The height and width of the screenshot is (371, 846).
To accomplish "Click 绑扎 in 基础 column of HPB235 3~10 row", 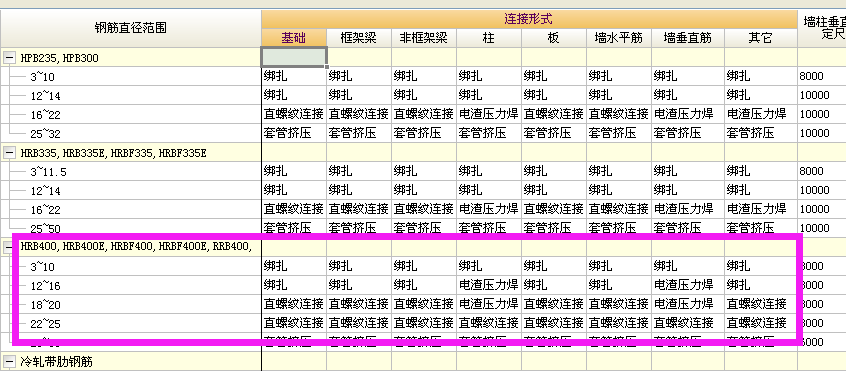I will 276,76.
